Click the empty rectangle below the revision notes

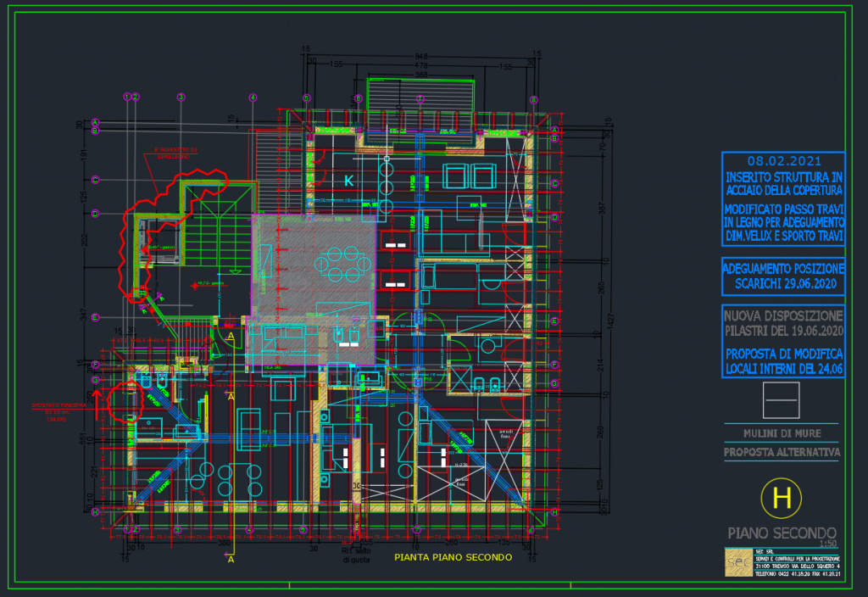coord(782,401)
